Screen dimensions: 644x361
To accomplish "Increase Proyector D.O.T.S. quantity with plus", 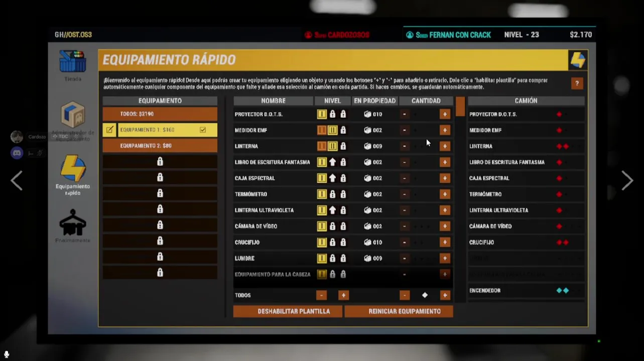I will click(x=445, y=114).
